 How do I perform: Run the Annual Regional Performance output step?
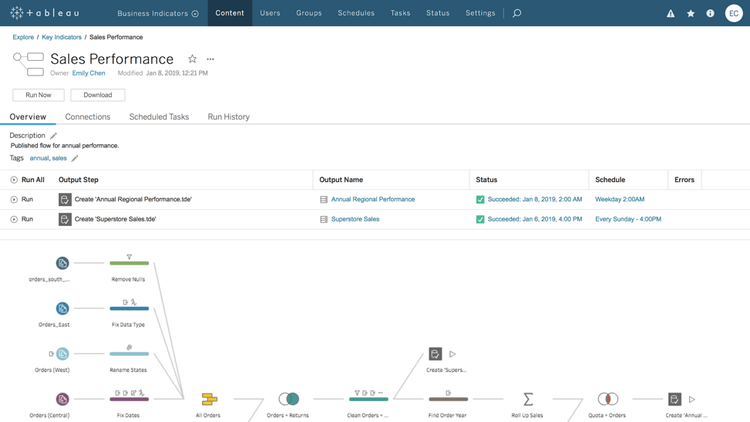click(14, 199)
